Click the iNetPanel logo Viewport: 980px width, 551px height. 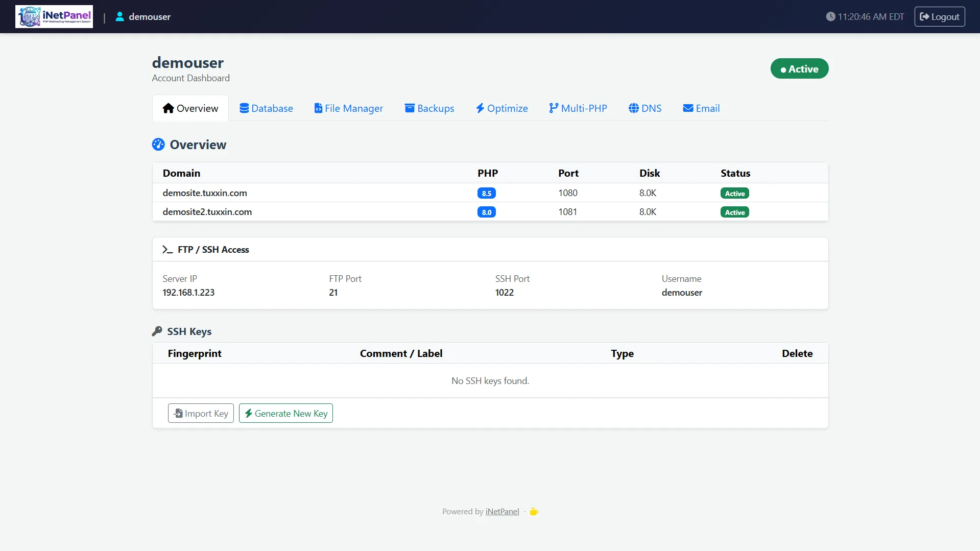tap(54, 16)
